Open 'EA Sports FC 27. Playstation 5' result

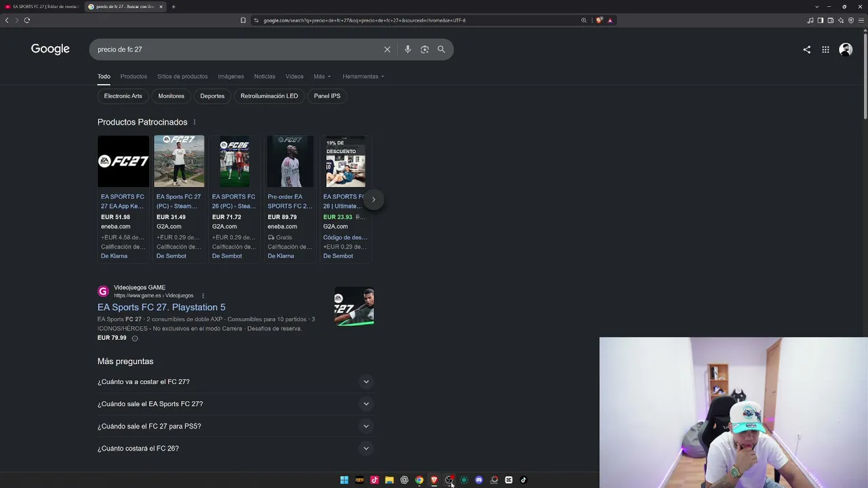[161, 308]
